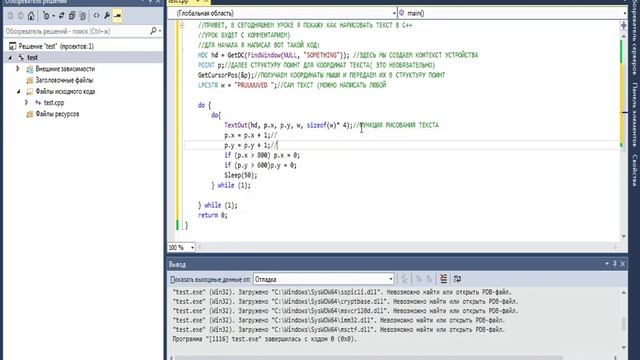Open the Свойства side tab

(635, 170)
